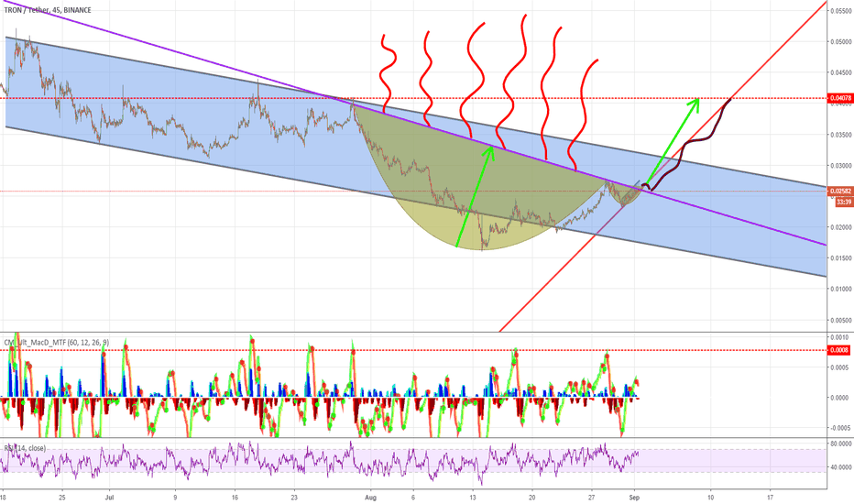
Task: Click the 40.0000 RSI axis value
Action: [841, 467]
